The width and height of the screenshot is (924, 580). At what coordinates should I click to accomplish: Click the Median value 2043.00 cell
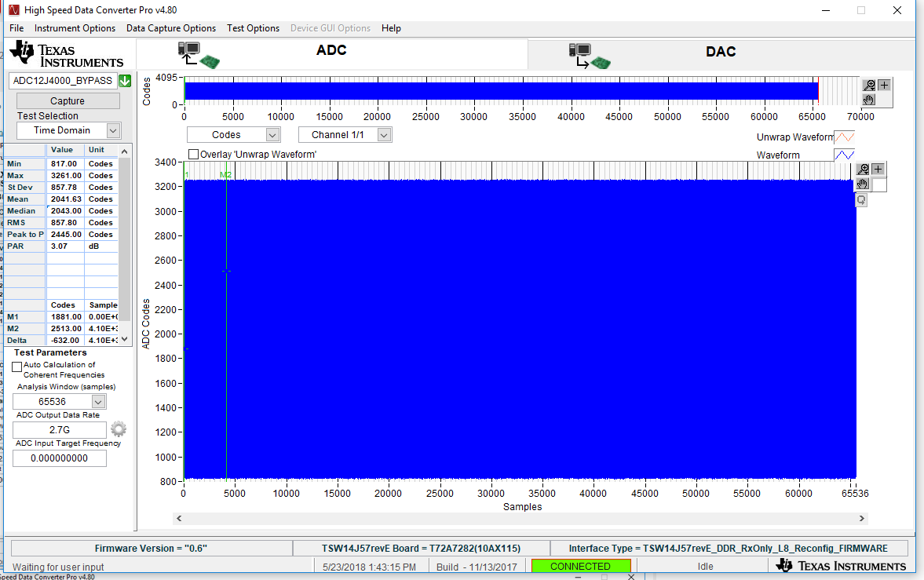pyautogui.click(x=65, y=211)
